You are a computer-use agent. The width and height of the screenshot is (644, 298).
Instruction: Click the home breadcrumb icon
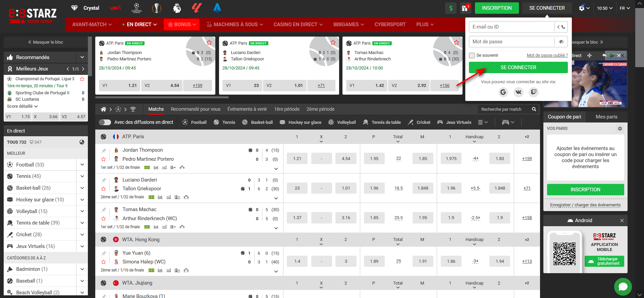103,109
